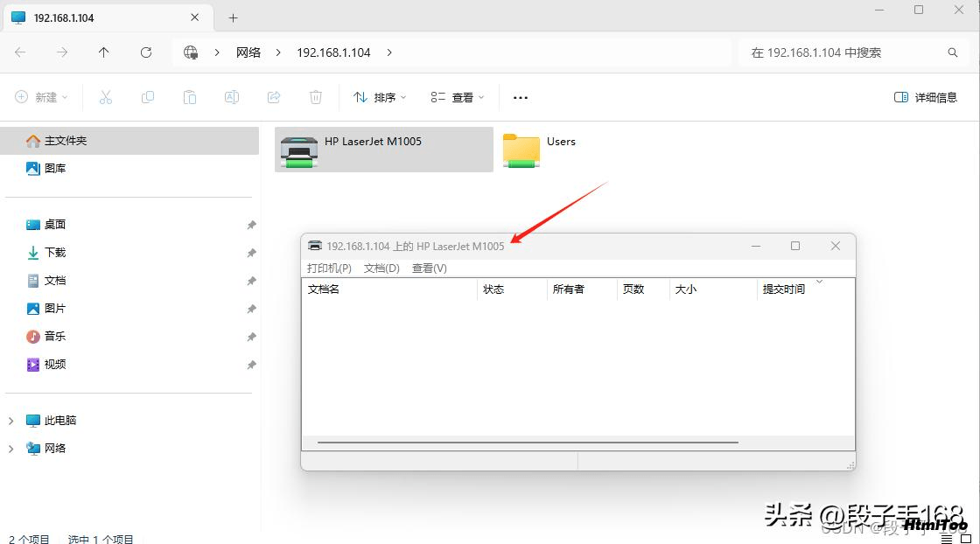Unpin 视频 using its pin icon

click(x=251, y=365)
